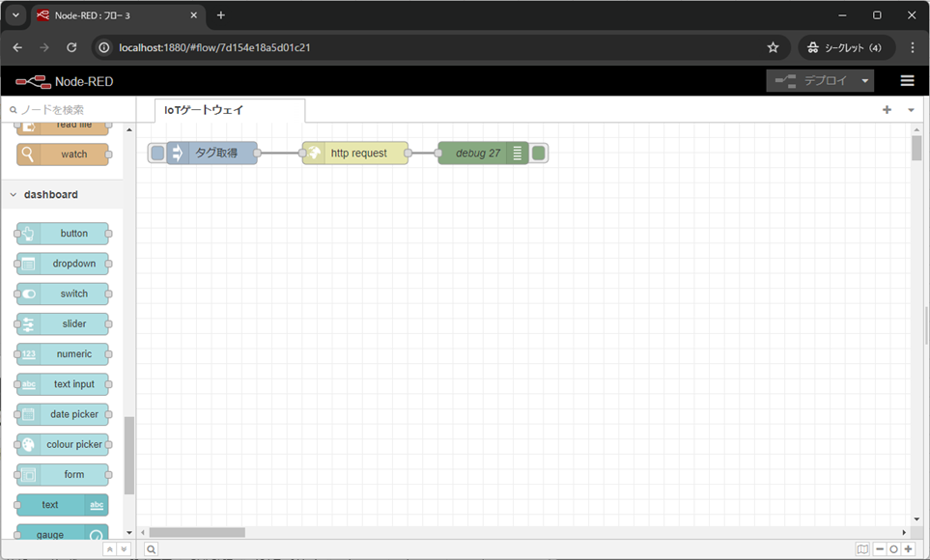This screenshot has width=930, height=560.
Task: Add the text display dashboard node
Action: point(63,505)
